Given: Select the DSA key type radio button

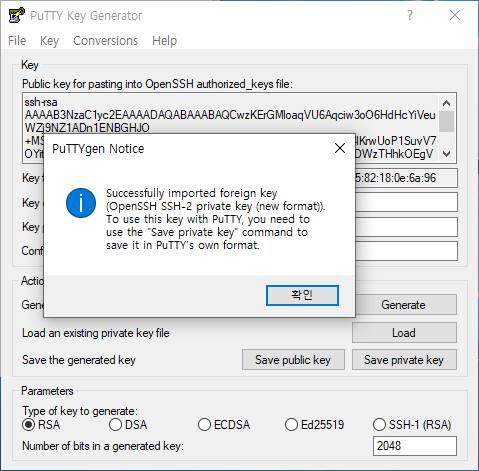Looking at the screenshot, I should pos(115,425).
